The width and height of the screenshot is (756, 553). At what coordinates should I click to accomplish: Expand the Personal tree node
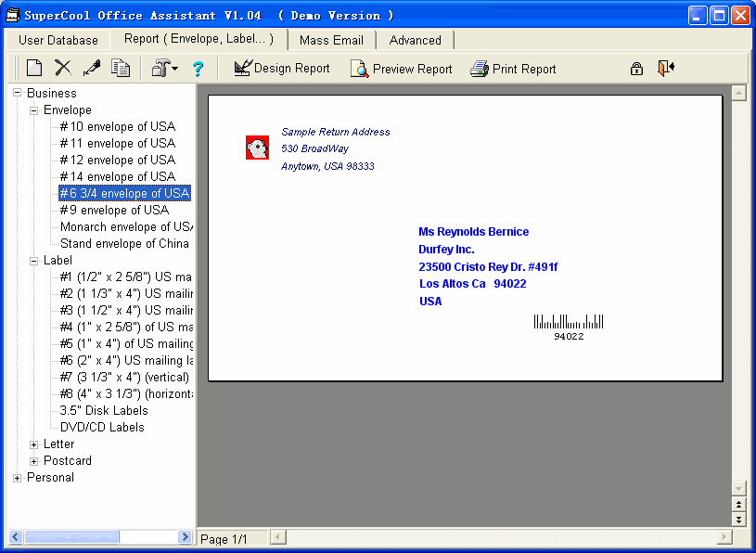pos(18,478)
